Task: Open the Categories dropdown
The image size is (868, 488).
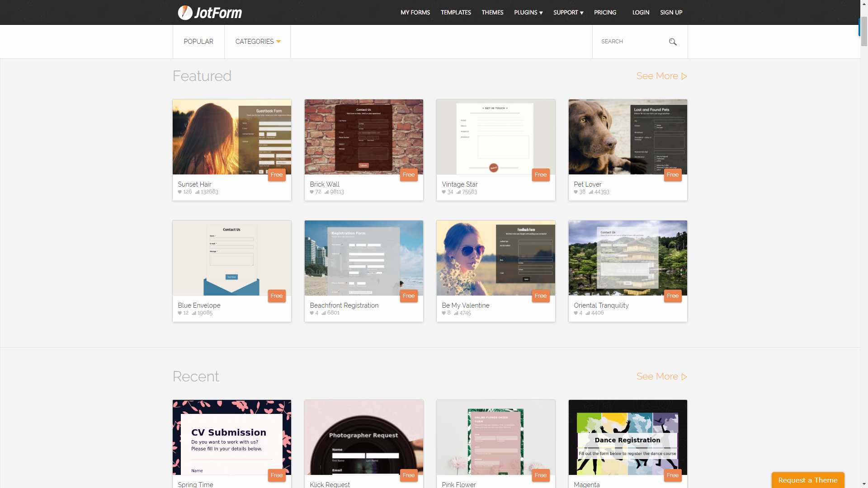Action: (x=258, y=42)
